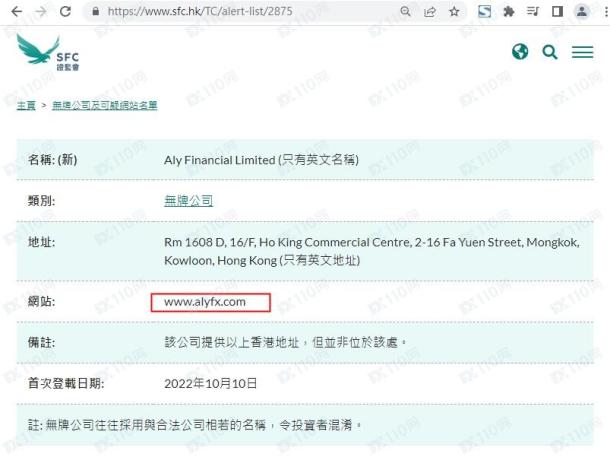Viewport: 610px width, 476px height.
Task: Open the user profile avatar
Action: pyautogui.click(x=582, y=11)
